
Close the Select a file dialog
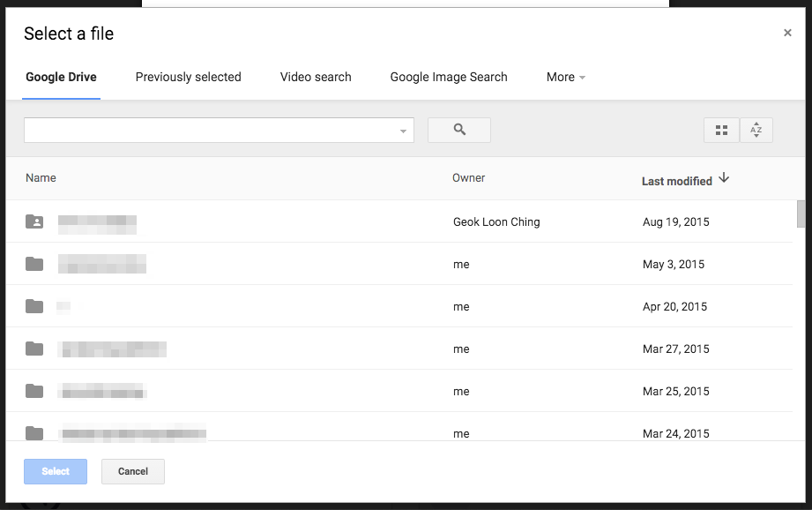787,34
